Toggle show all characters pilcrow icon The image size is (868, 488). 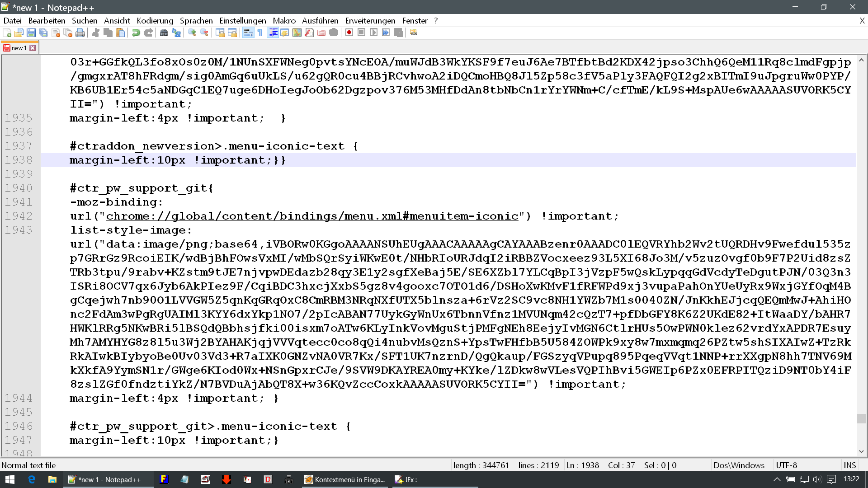(x=260, y=33)
